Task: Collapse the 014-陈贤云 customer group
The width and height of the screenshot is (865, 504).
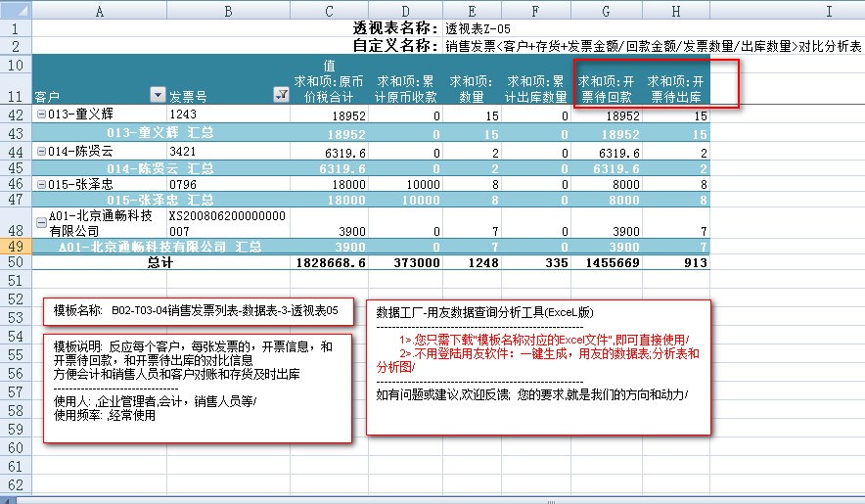Action: [40, 151]
